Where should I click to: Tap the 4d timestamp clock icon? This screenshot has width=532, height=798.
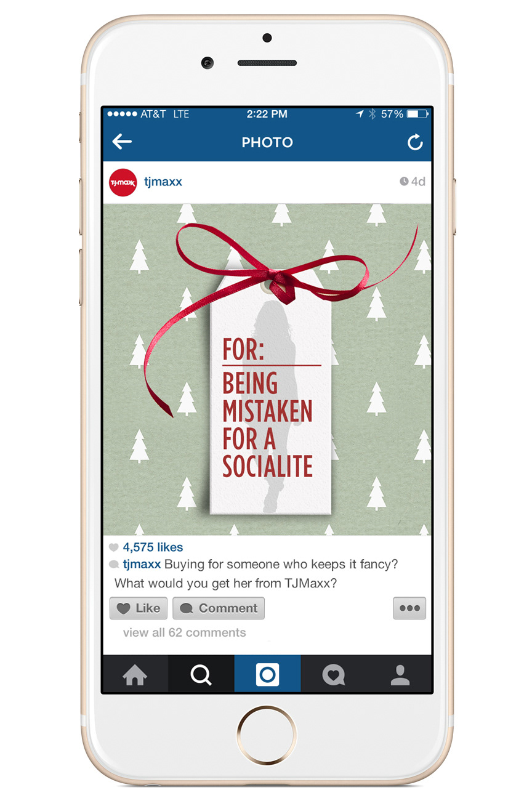tap(404, 182)
